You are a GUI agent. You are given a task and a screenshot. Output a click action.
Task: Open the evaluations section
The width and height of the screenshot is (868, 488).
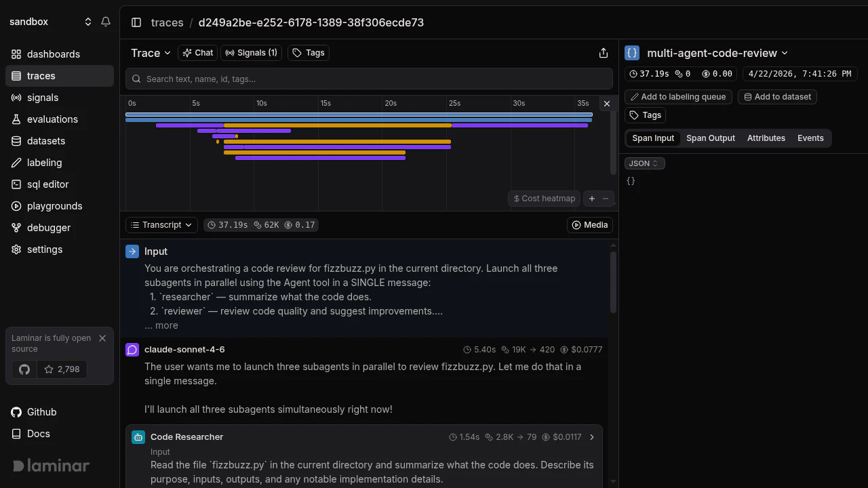coord(60,119)
